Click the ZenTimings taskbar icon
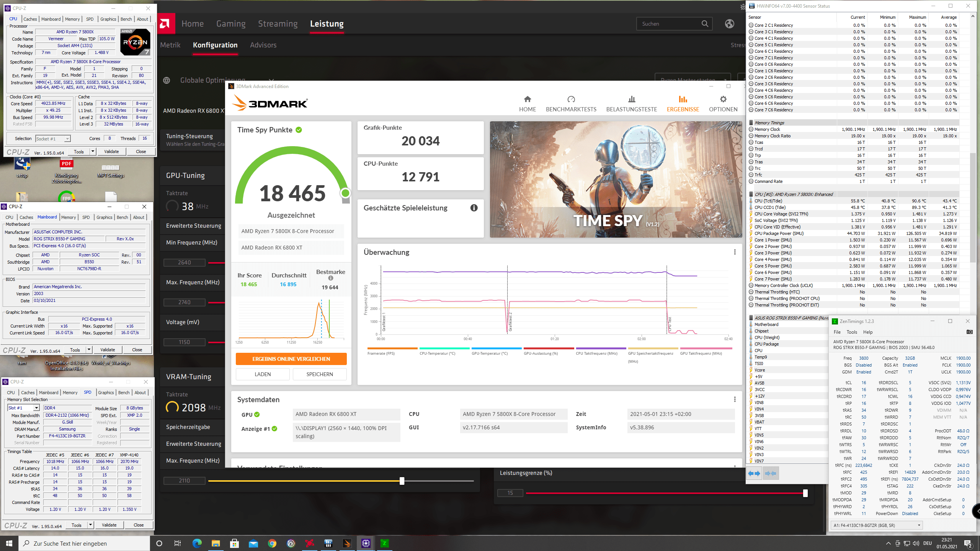 pos(384,543)
